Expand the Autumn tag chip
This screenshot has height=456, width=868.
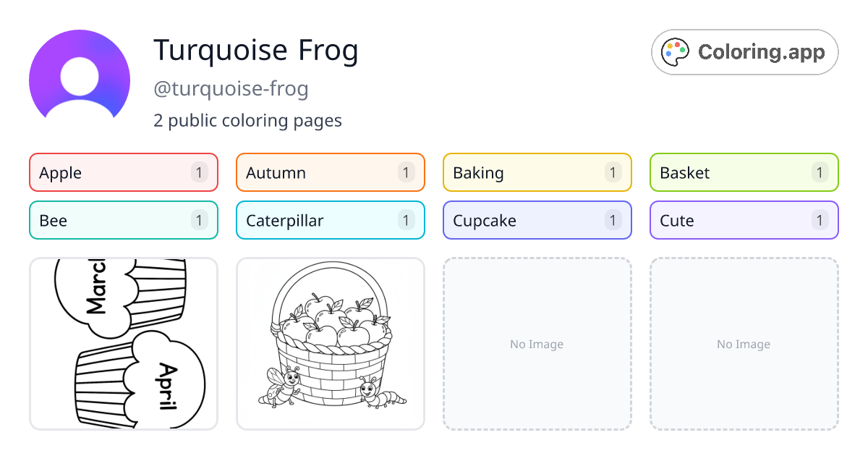point(330,172)
